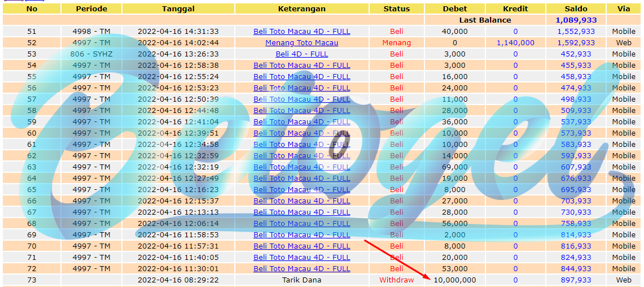
Task: Open Beli Toto Macau link in row 58
Action: (x=302, y=110)
